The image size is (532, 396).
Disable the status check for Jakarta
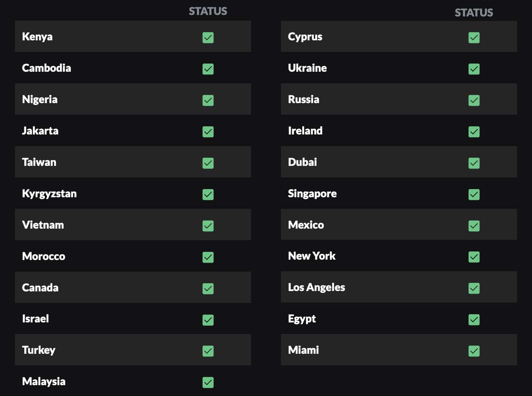(x=208, y=132)
